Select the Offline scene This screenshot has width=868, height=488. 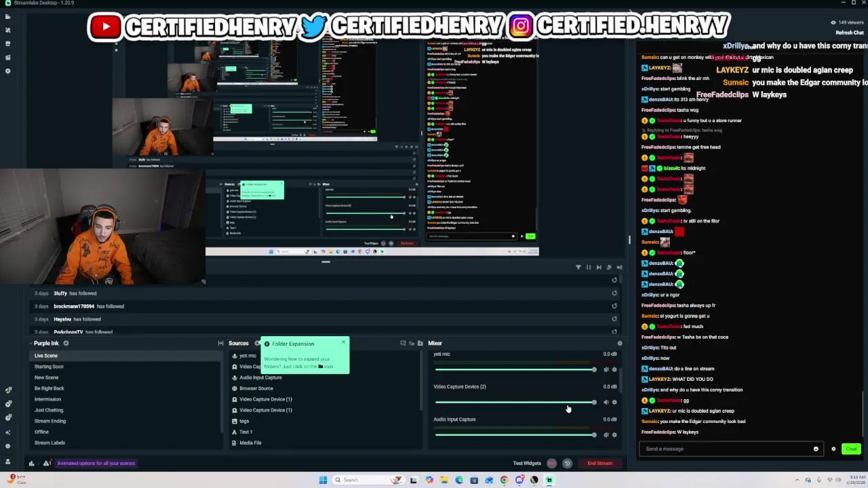tap(126, 432)
